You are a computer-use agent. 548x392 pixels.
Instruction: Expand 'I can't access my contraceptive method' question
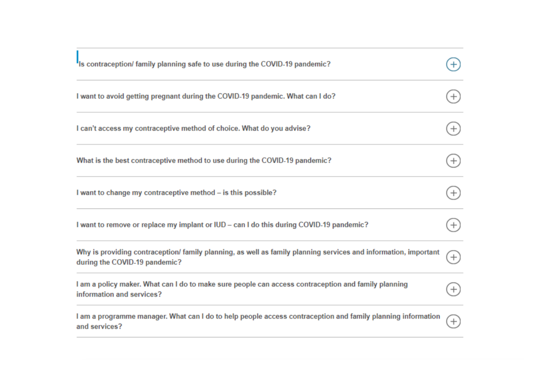coord(193,129)
